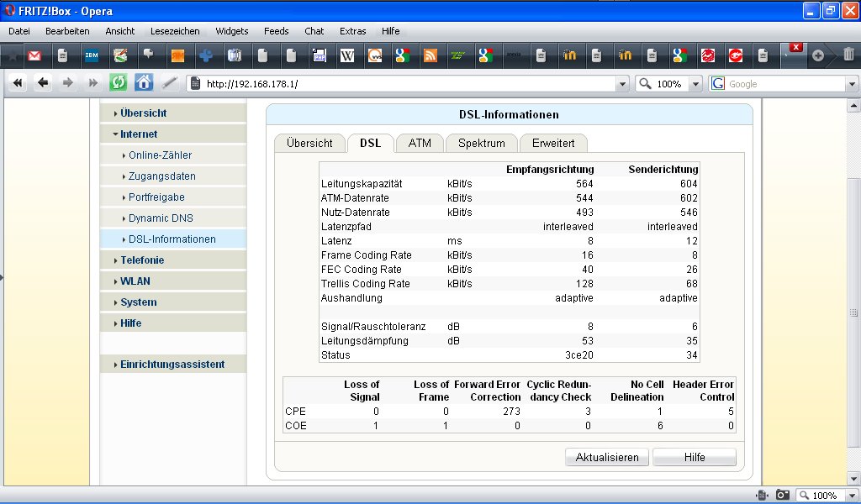This screenshot has width=861, height=504.
Task: Switch to the Spektrum tab
Action: [481, 143]
